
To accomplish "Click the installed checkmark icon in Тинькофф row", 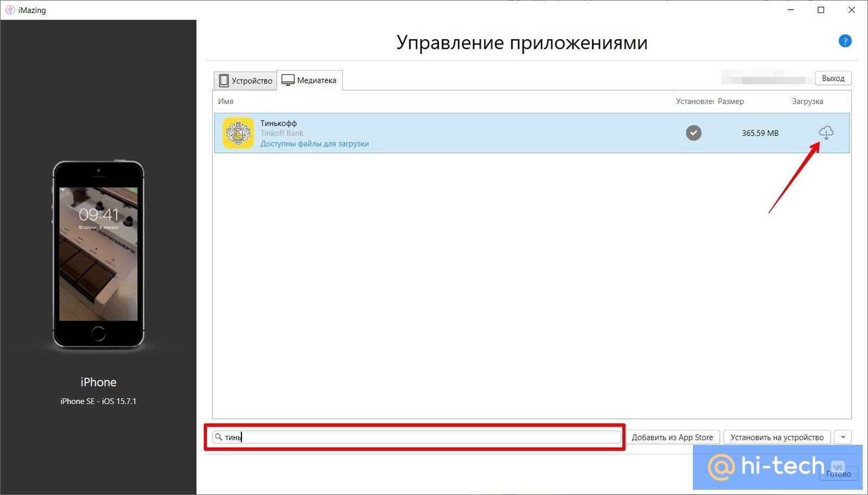I will tap(693, 133).
